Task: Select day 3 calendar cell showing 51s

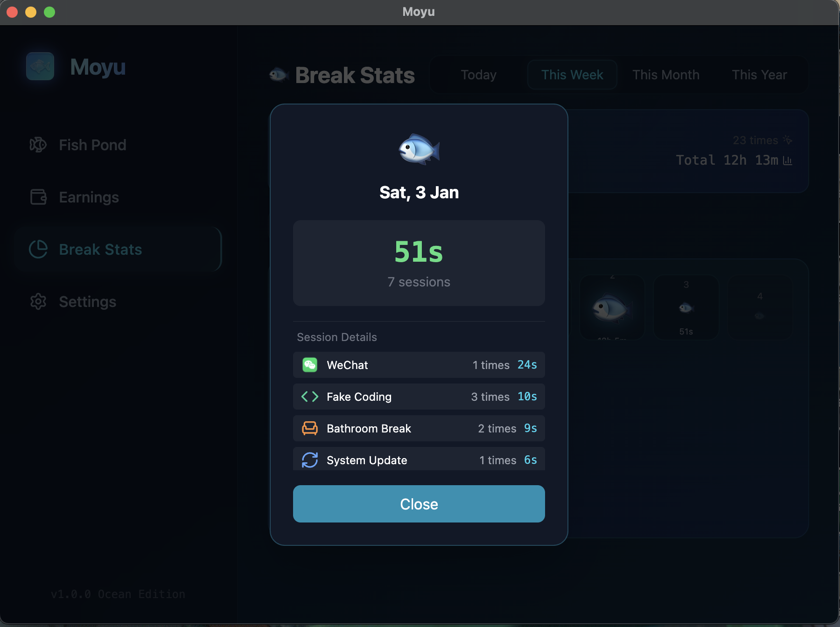Action: (x=686, y=307)
